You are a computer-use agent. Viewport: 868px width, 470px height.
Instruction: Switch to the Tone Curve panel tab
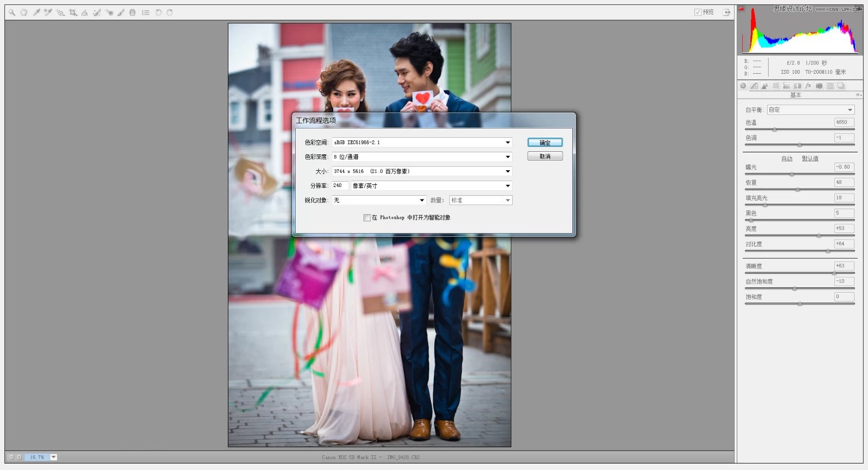point(754,86)
